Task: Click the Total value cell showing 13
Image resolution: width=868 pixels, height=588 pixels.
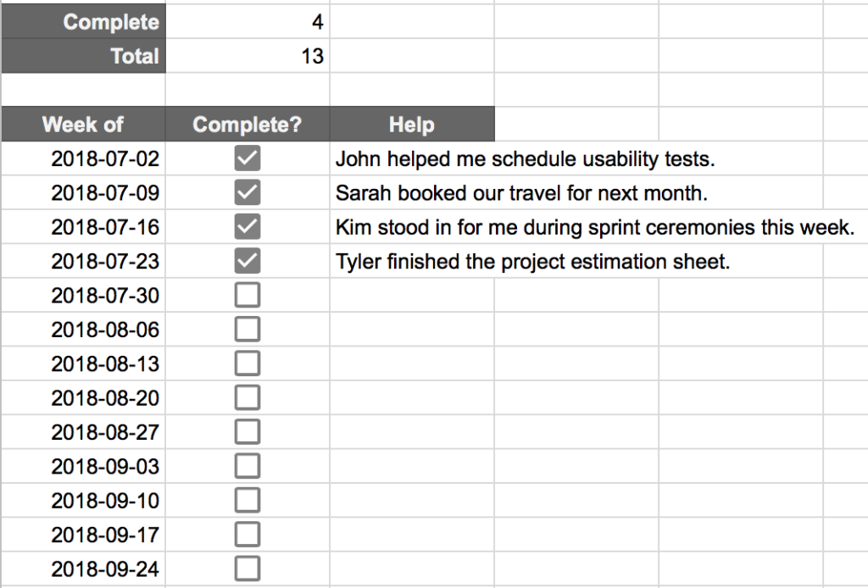Action: (x=248, y=56)
